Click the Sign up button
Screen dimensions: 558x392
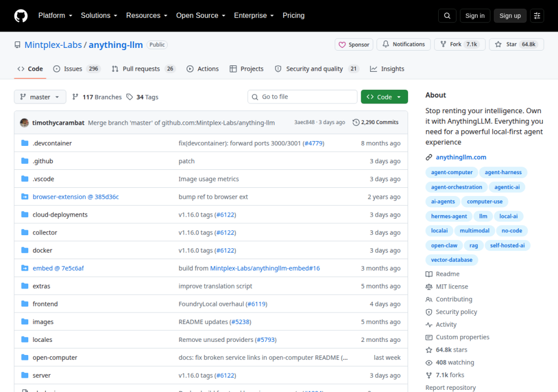pos(510,16)
